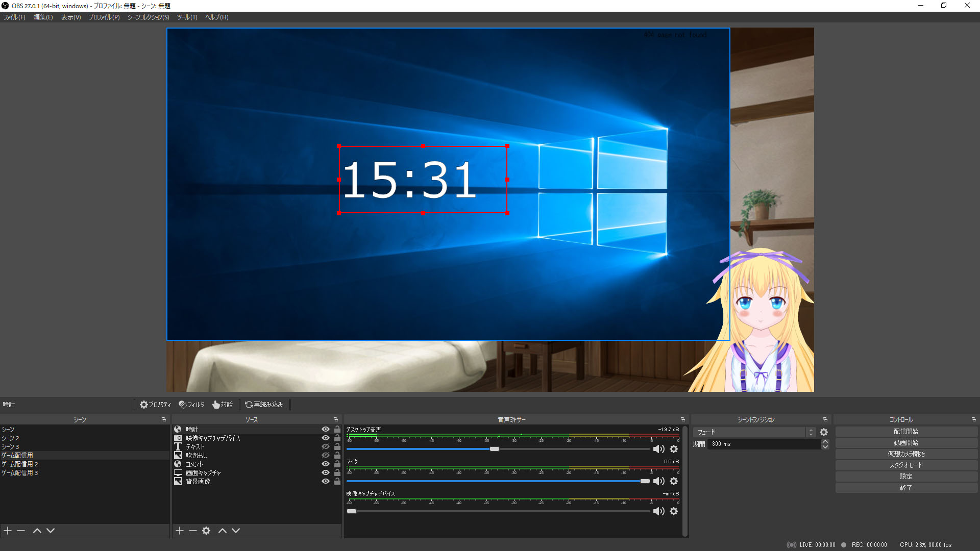Open マイク audio settings gear

[674, 481]
